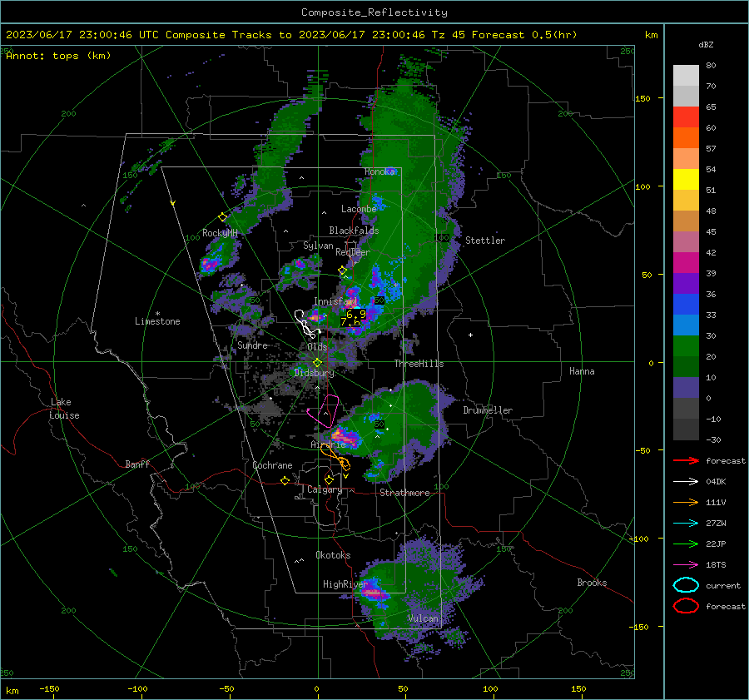This screenshot has height=700, width=749.
Task: Click the Cochrane city label
Action: (x=272, y=465)
